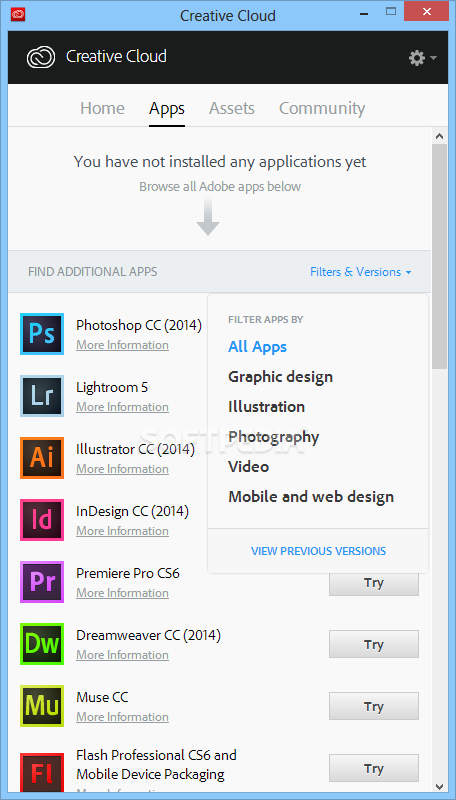The image size is (456, 800).
Task: Click 'Browse all Adobe apps below' text
Action: (220, 187)
